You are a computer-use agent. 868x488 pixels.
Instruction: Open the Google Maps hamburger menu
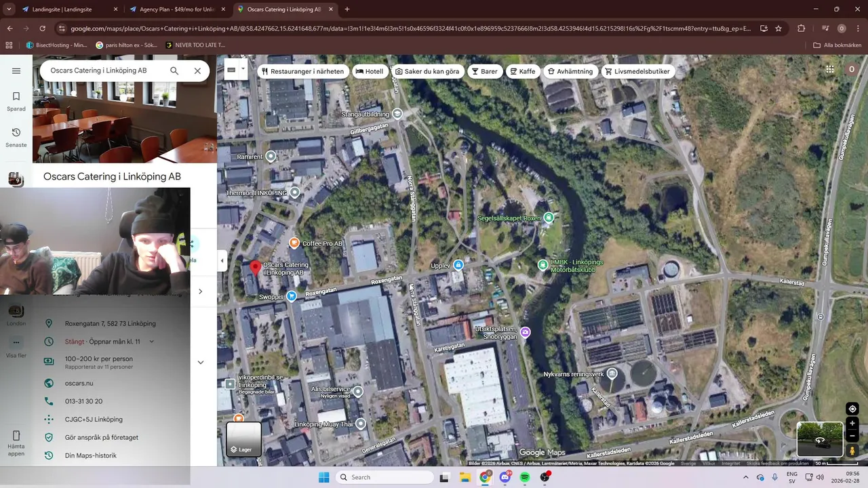click(x=16, y=70)
